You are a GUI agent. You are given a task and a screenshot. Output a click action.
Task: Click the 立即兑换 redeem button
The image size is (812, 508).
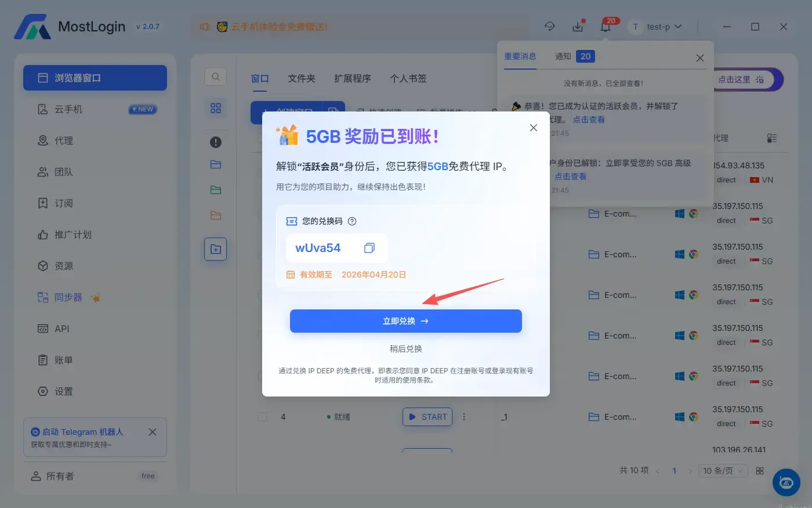(x=405, y=321)
